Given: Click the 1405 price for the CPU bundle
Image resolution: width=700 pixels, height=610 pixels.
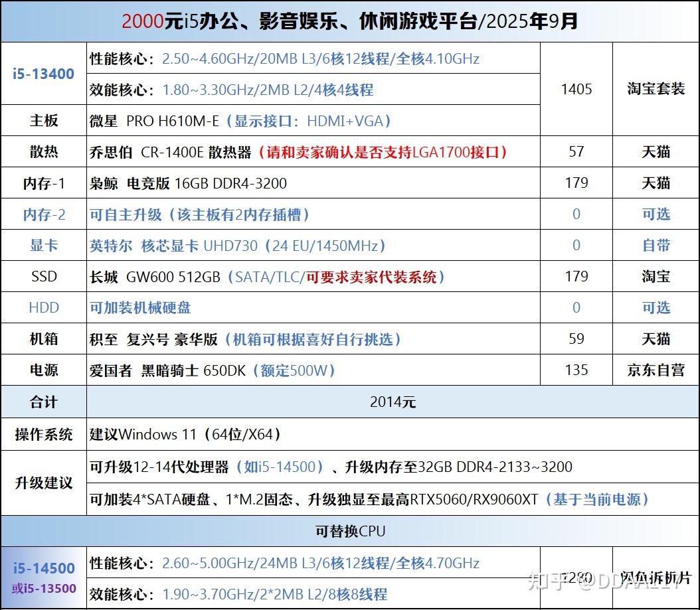Looking at the screenshot, I should click(576, 89).
